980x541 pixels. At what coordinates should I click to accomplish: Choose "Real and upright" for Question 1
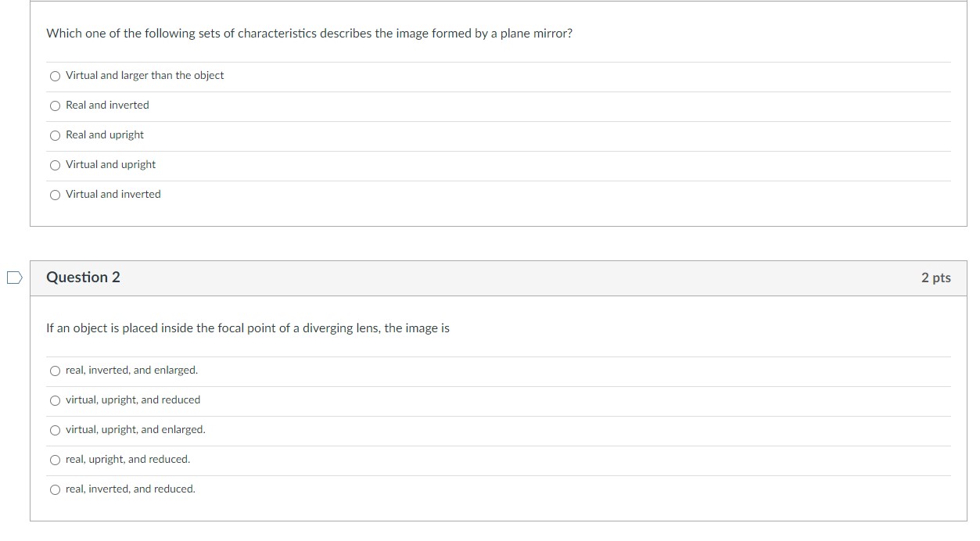coord(55,135)
